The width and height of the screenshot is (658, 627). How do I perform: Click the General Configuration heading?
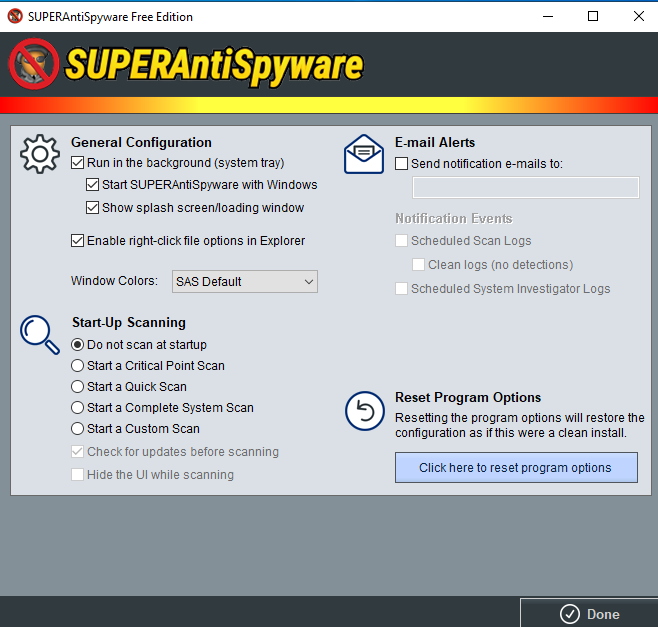141,143
